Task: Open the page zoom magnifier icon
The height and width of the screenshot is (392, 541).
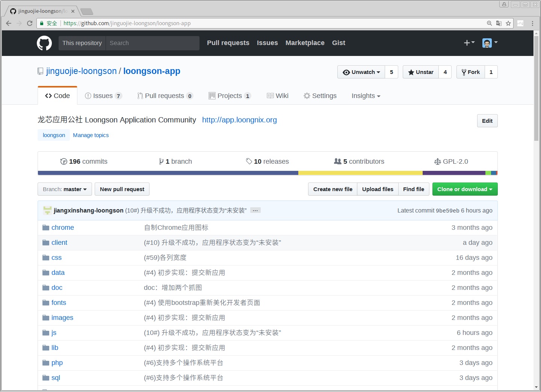Action: 490,23
